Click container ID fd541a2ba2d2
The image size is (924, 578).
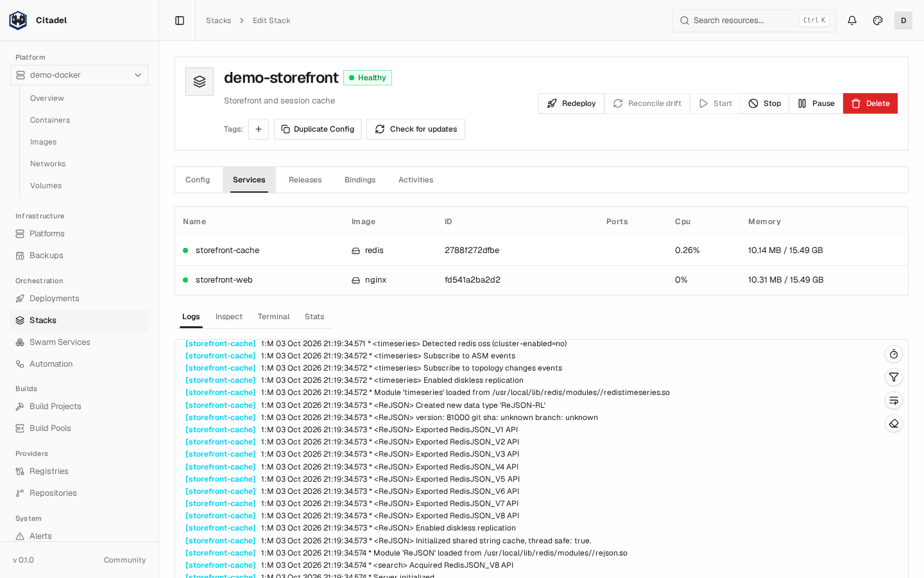473,280
